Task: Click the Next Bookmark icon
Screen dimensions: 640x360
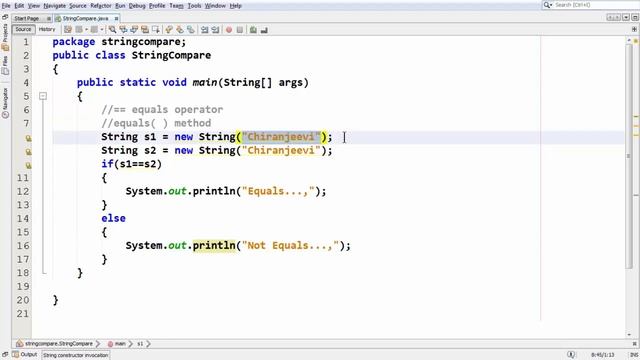Action: coord(180,29)
